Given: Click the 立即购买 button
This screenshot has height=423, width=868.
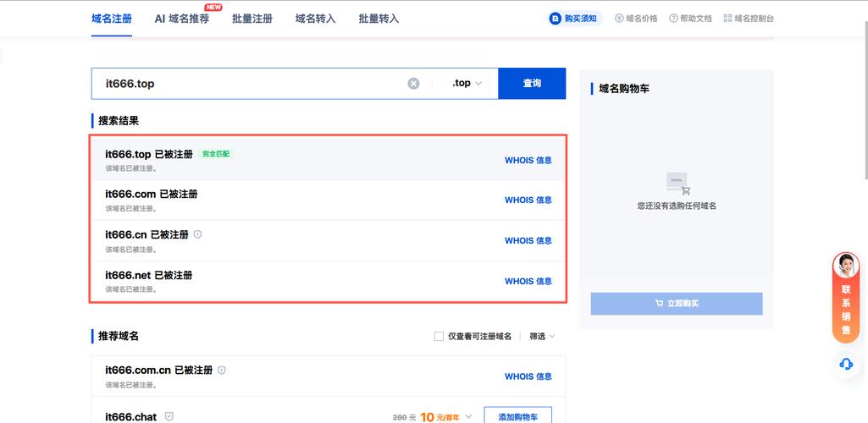Looking at the screenshot, I should point(677,304).
